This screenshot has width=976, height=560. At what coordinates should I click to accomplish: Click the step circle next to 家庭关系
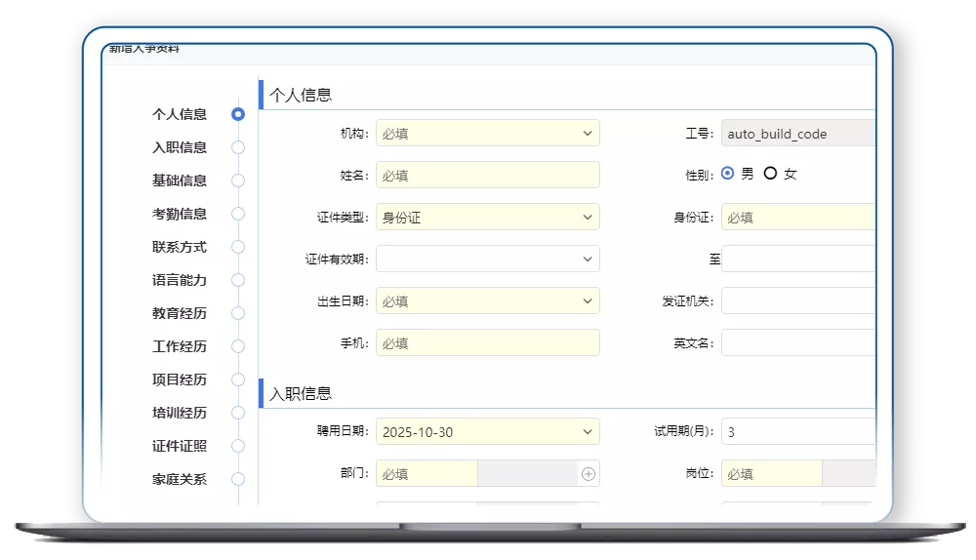238,479
